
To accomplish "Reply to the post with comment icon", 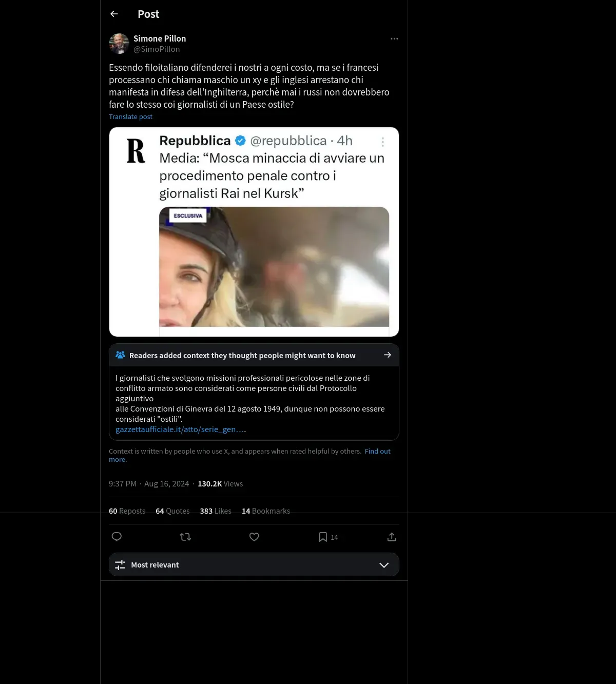I will [x=117, y=537].
